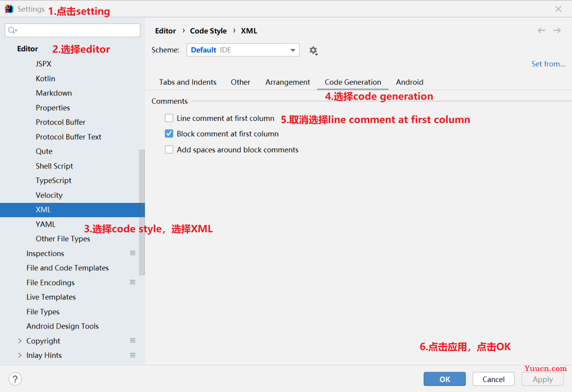Enable Add spaces around block comments

pos(169,150)
